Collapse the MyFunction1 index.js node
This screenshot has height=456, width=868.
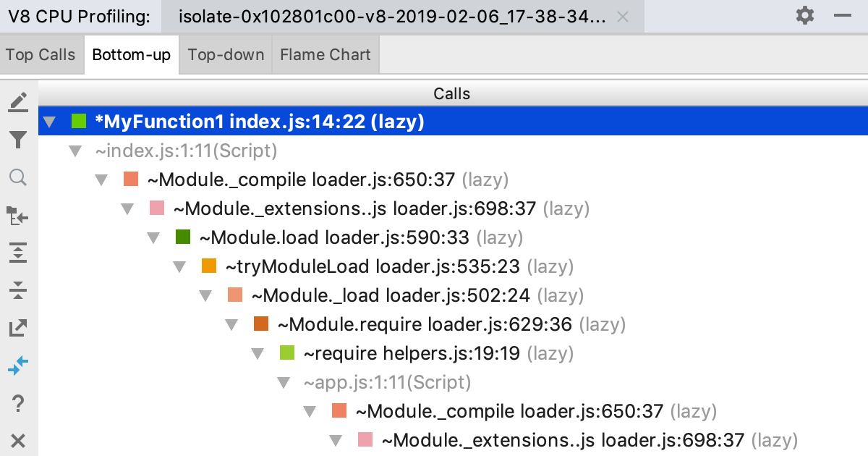pos(49,122)
